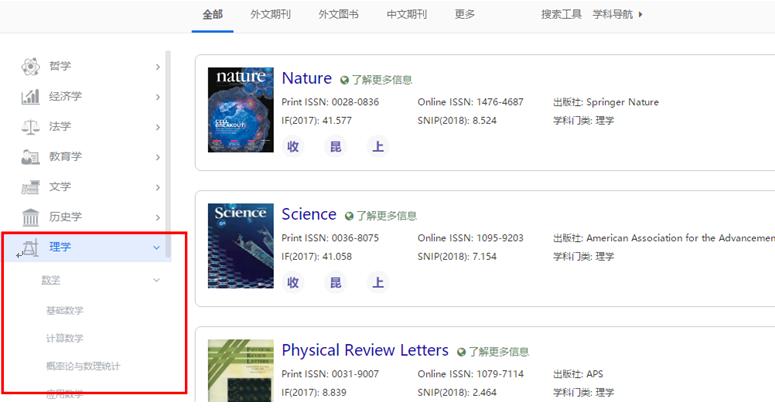Click Science's Online ISSN 1095-9203 text

(470, 238)
